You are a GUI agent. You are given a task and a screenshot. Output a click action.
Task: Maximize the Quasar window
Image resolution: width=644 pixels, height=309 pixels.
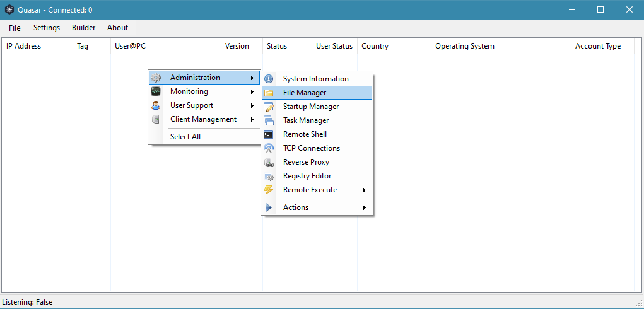coord(600,9)
